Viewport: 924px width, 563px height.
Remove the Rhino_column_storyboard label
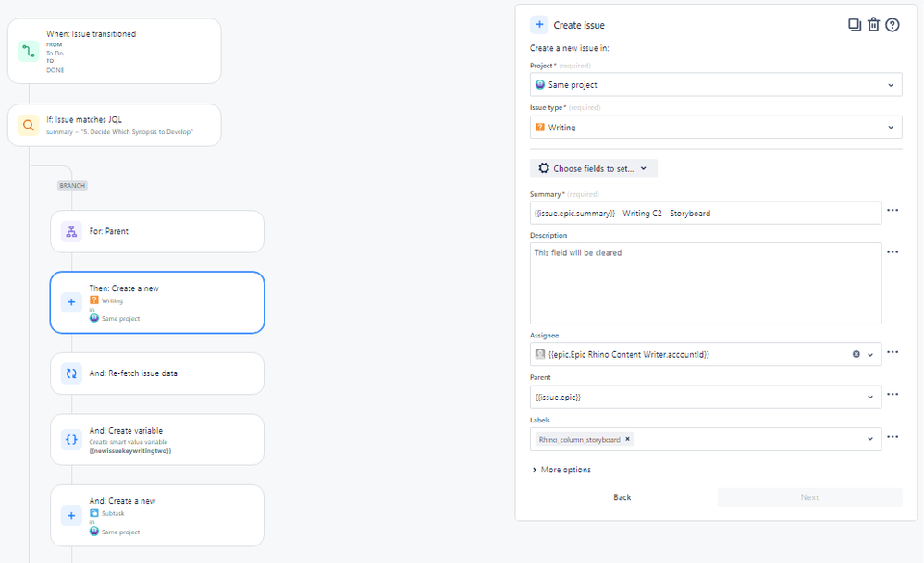628,439
